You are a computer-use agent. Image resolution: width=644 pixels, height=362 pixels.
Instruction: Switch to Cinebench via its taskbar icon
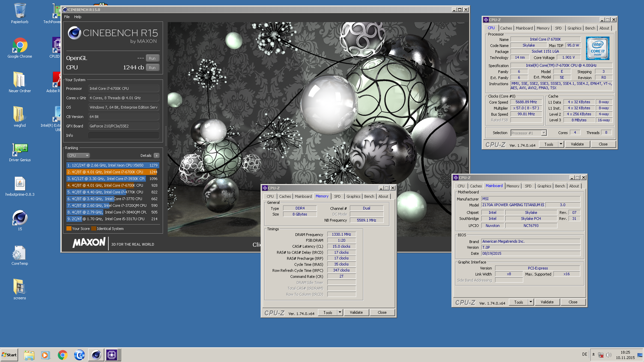point(96,355)
